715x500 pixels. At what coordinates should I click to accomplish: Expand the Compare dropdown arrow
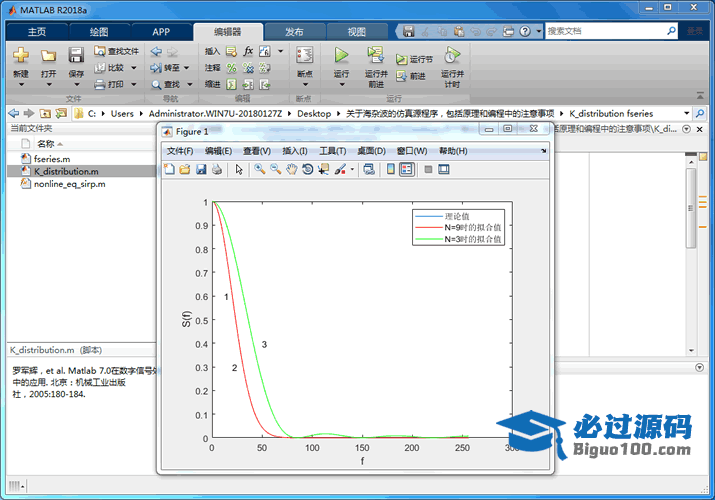point(134,68)
